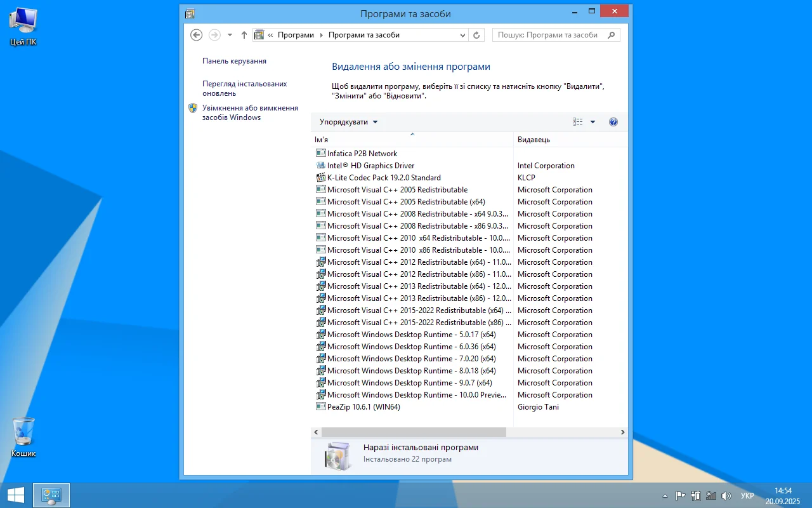Image resolution: width=812 pixels, height=508 pixels.
Task: Click the search magnifier icon
Action: (x=612, y=35)
